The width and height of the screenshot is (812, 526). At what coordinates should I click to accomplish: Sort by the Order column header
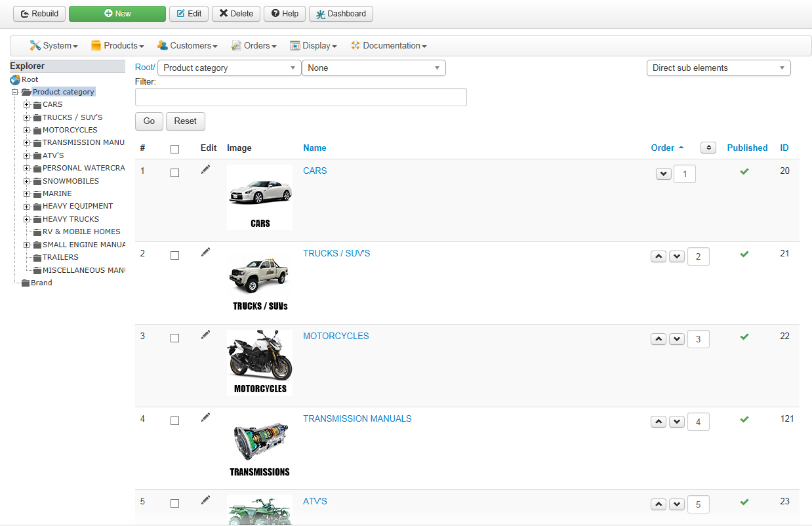[x=668, y=148]
